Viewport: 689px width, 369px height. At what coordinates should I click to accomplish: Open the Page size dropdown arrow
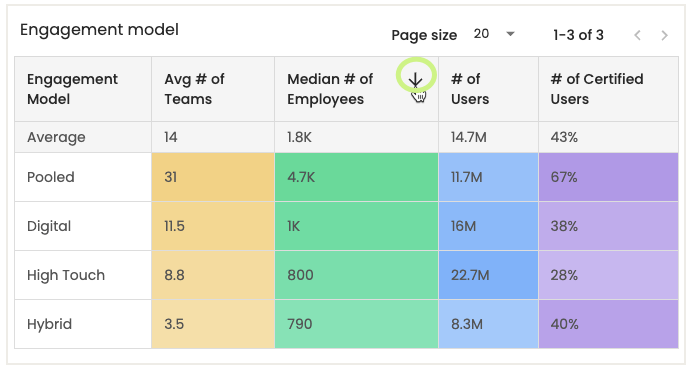(510, 34)
